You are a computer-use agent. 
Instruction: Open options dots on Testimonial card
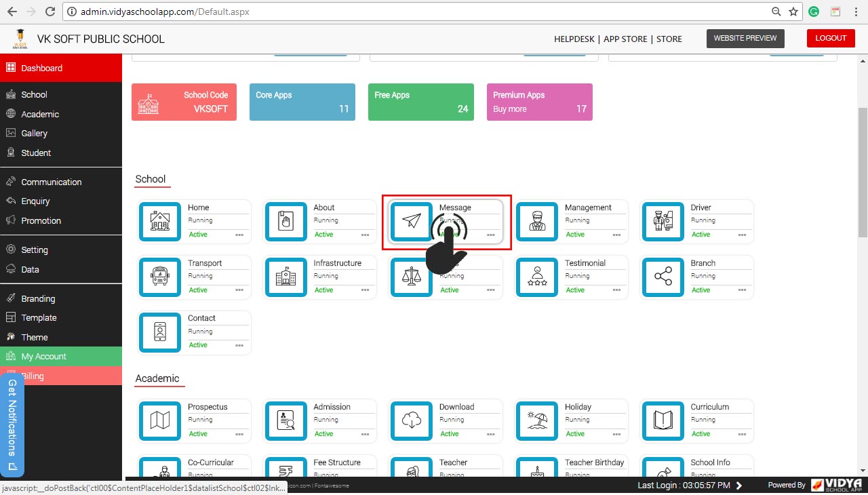coord(616,290)
